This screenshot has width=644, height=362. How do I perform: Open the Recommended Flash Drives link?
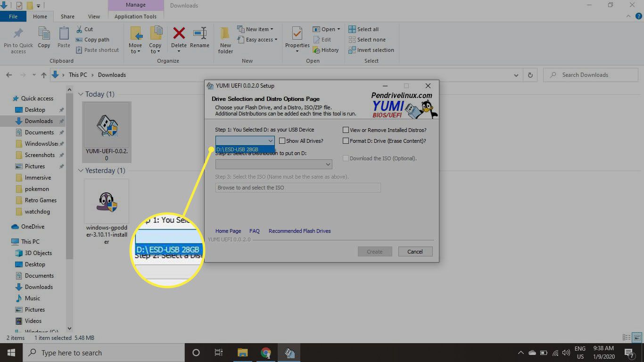pyautogui.click(x=299, y=231)
